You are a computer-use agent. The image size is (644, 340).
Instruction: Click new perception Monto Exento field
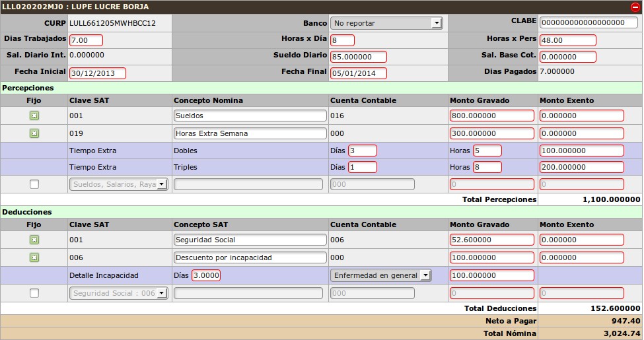click(581, 184)
